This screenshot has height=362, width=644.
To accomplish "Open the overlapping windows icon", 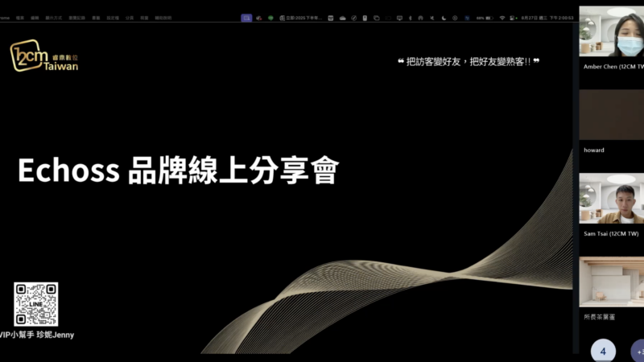I will (376, 18).
